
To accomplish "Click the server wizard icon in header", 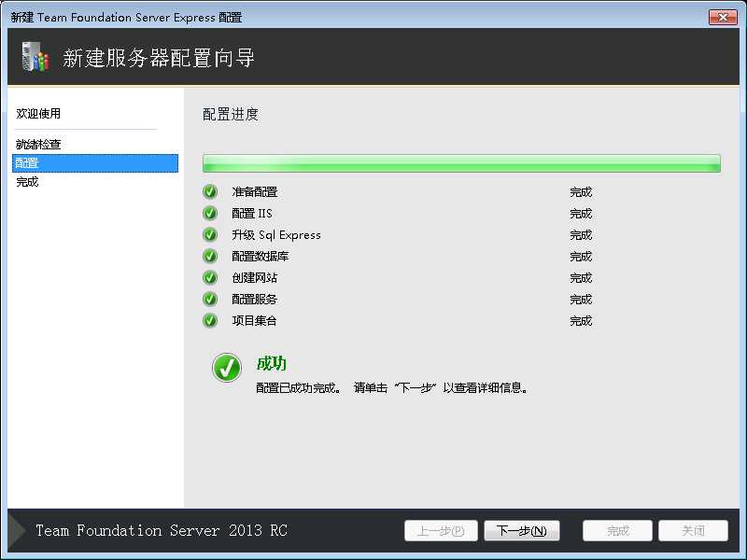I will coord(35,57).
